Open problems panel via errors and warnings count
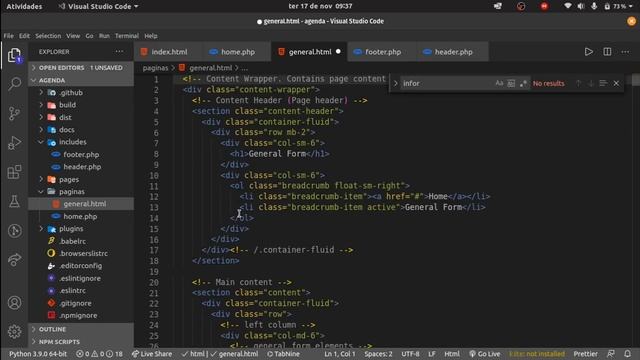 click(99, 354)
